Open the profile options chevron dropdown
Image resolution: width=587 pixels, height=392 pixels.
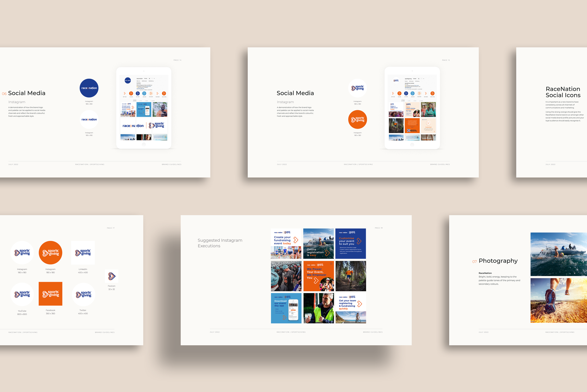[x=152, y=78]
